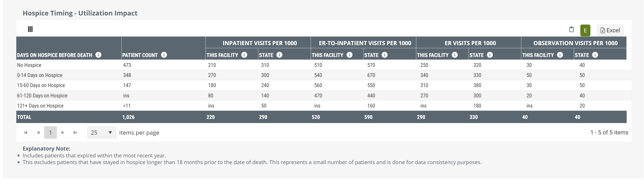Click ER-to-Inpatient This Facility info icon
Screen dimensions: 644x186
(x=350, y=55)
